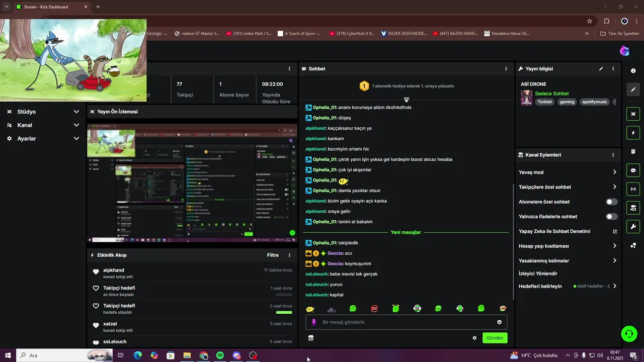Viewport: 644px width, 362px height.
Task: Open Filtre in Etkinlik Akışı
Action: pos(273,255)
